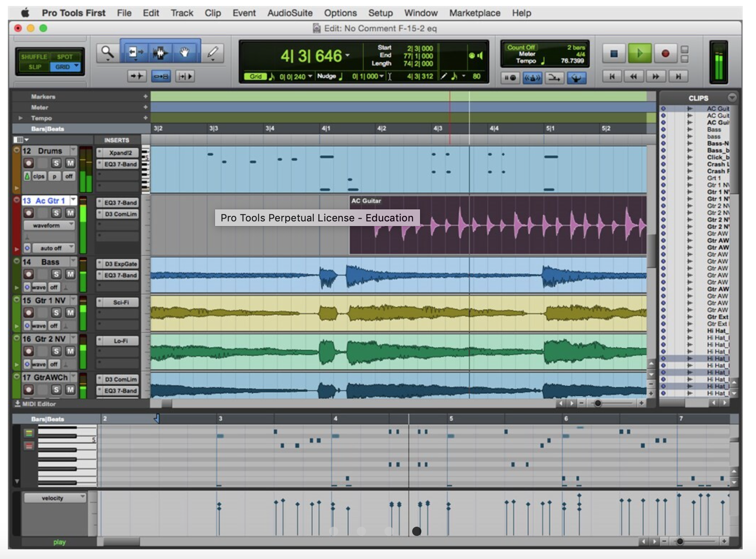The height and width of the screenshot is (559, 756).
Task: Enable SLIP edit mode
Action: click(35, 67)
